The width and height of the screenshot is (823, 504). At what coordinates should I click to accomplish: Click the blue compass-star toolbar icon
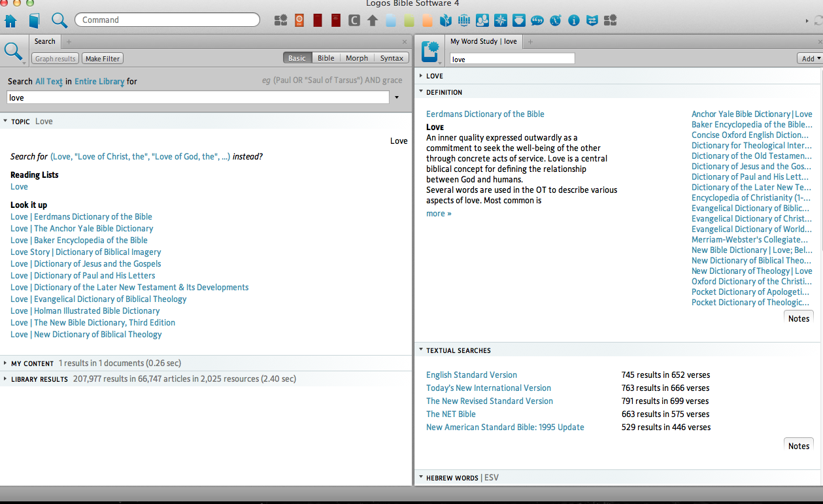[x=501, y=20]
